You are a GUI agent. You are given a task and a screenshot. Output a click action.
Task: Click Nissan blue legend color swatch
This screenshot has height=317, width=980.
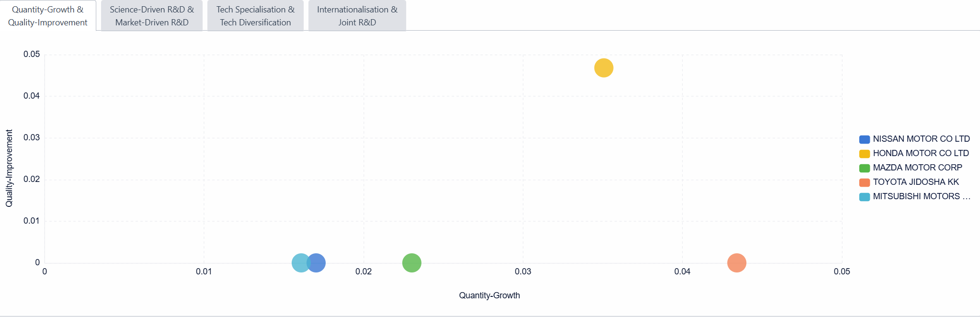pos(865,139)
